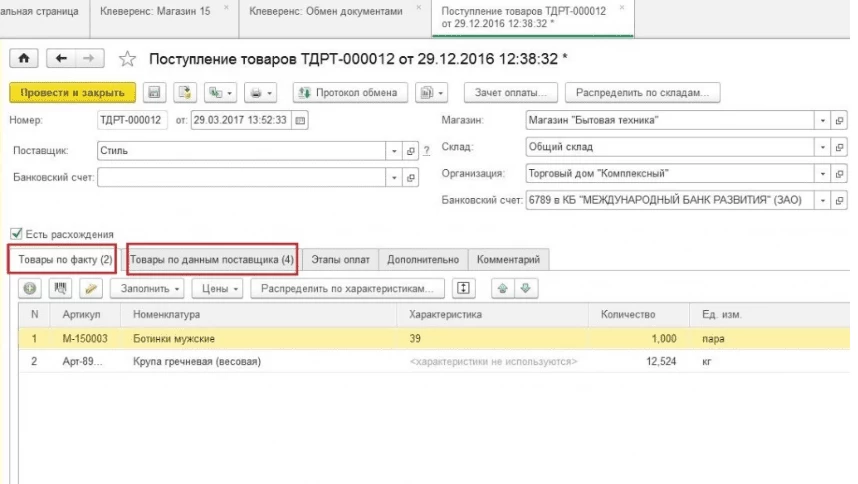Viewport: 858px width, 484px height.
Task: Click the add row icon in table toolbar
Action: coord(31,288)
